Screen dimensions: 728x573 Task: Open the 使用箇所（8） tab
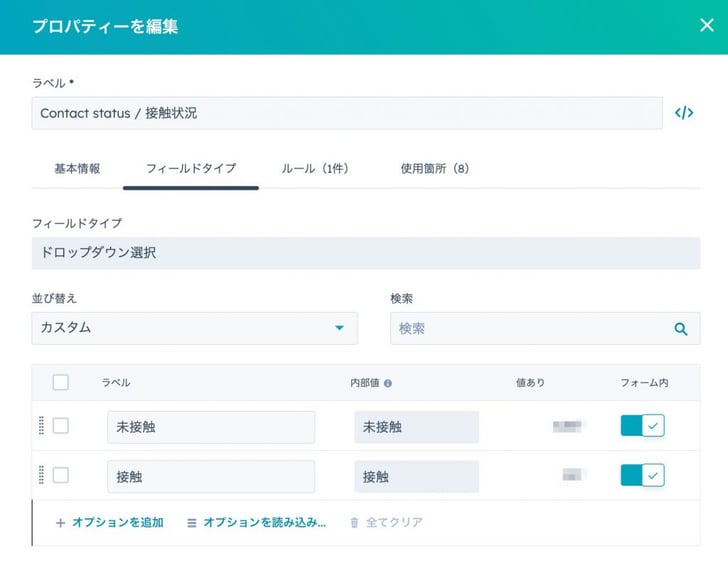point(435,169)
